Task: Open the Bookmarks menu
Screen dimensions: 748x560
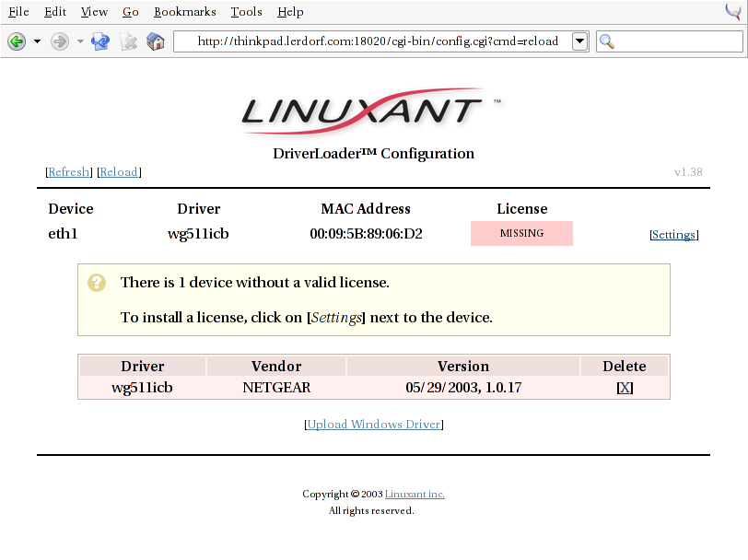Action: tap(184, 12)
